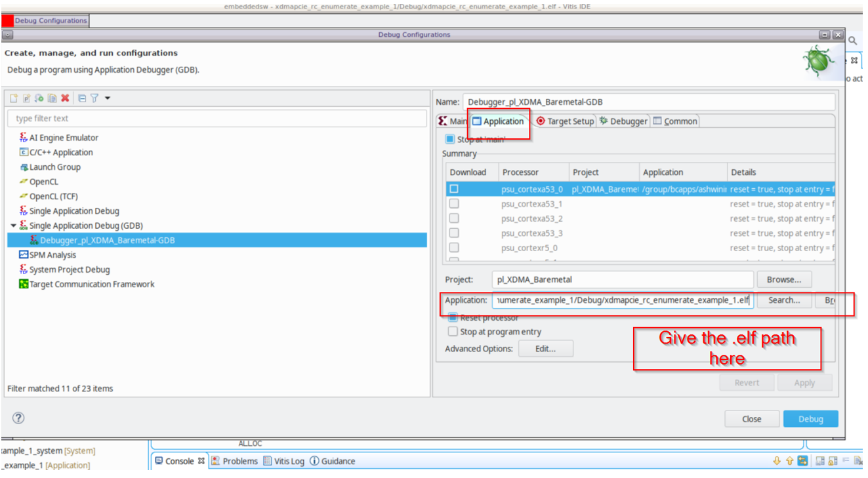Click the New launch configuration icon
Image resolution: width=868 pixels, height=478 pixels.
tap(14, 98)
